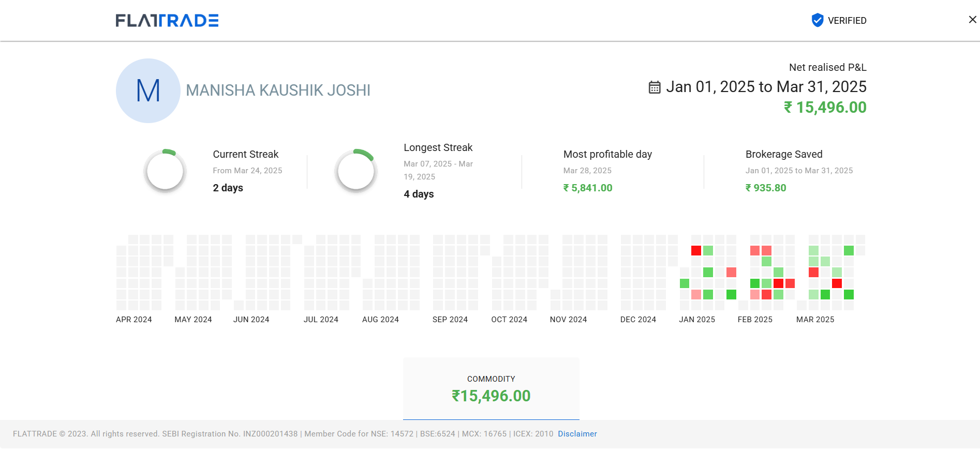This screenshot has height=452, width=980.
Task: Click the brokerage saved value ₹935.80
Action: pyautogui.click(x=765, y=188)
